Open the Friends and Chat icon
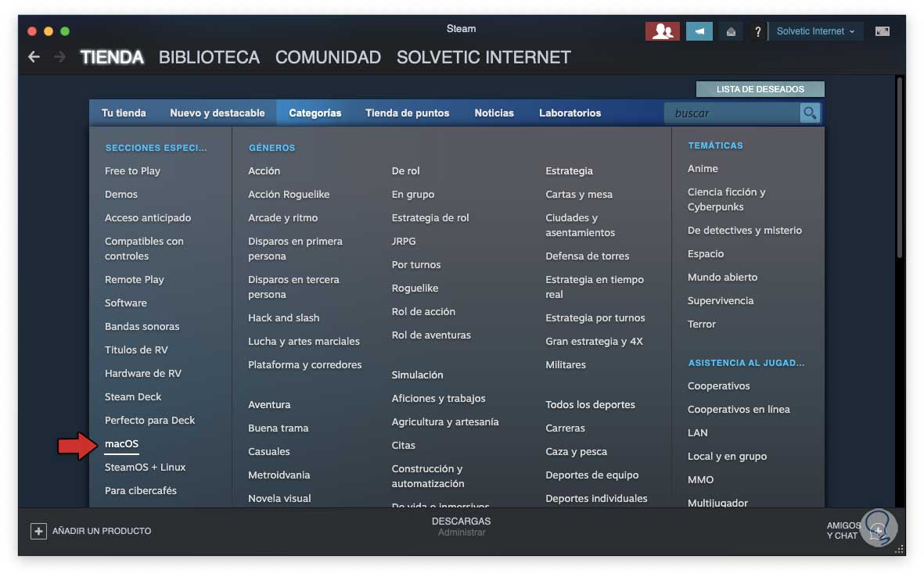This screenshot has height=577, width=924. pyautogui.click(x=878, y=530)
